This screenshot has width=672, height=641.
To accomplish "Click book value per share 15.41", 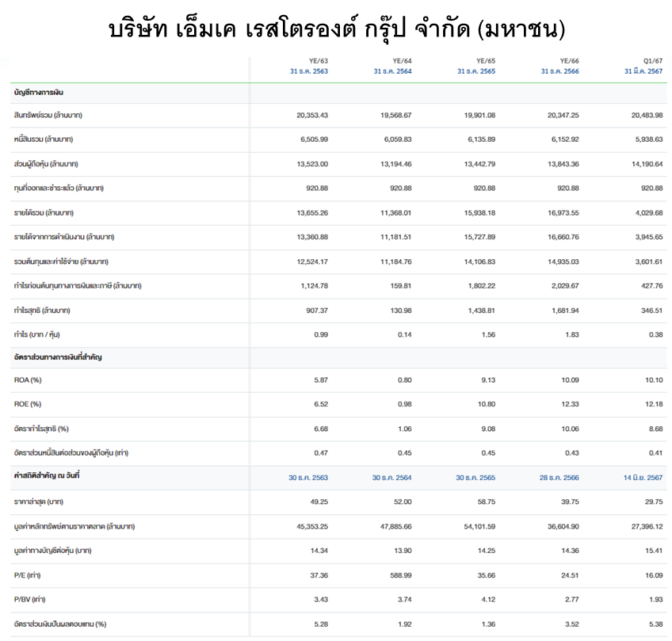I will tap(654, 550).
